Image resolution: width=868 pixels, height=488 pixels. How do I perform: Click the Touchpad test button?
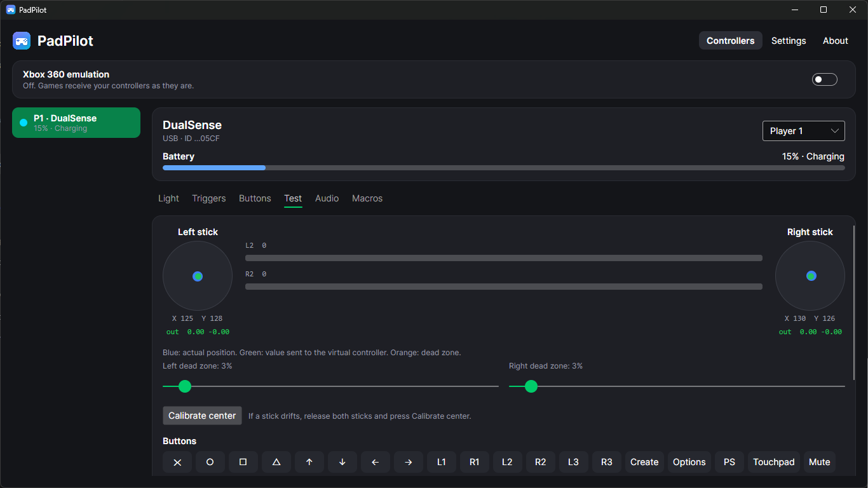774,462
